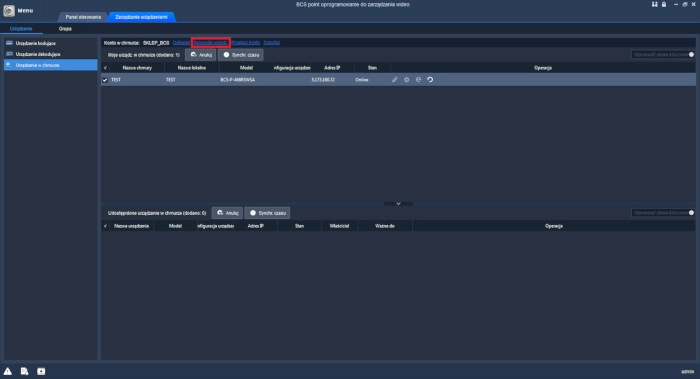Select the Zarządzanie urządzeniami tab
The width and height of the screenshot is (700, 379).
click(142, 17)
